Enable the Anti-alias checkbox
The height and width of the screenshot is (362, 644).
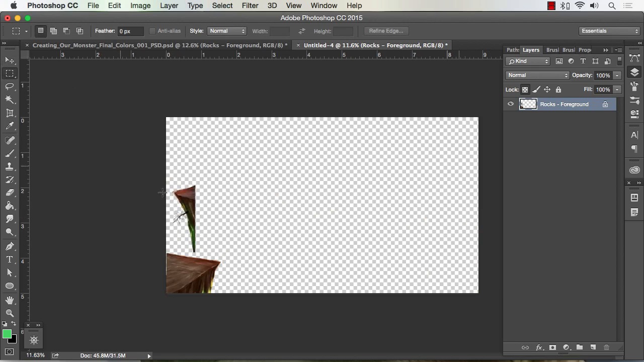[x=152, y=31]
